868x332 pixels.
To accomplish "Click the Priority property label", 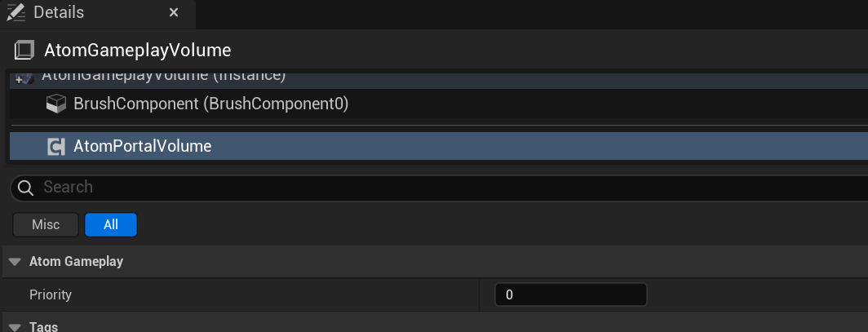I will pos(51,295).
